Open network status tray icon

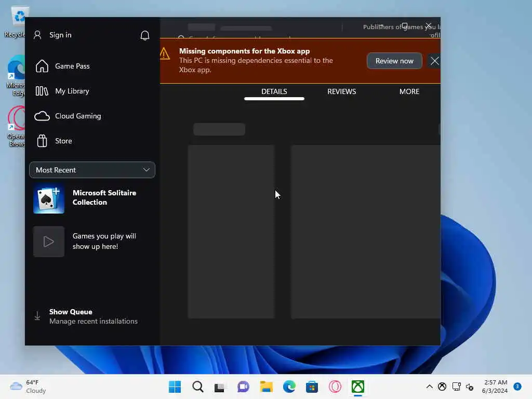[x=456, y=387]
